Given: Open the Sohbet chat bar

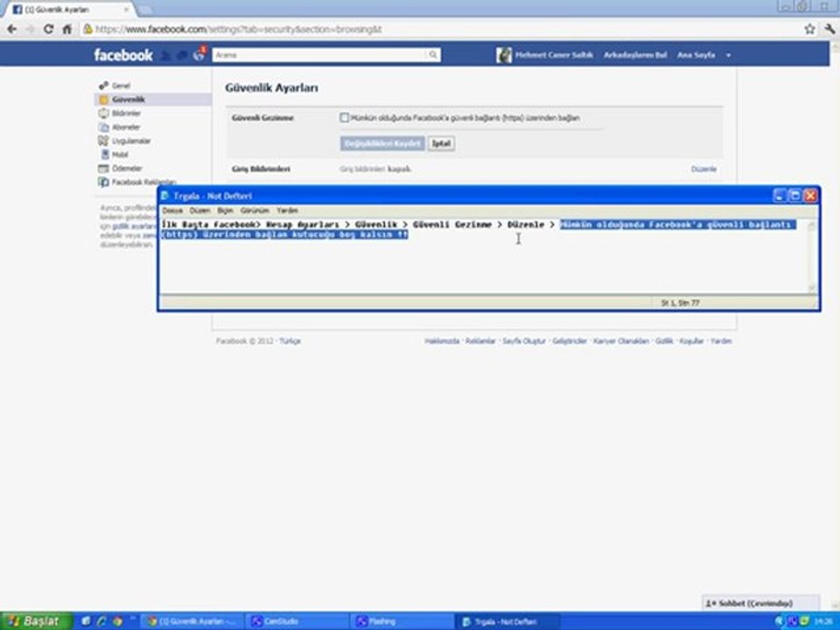Looking at the screenshot, I should click(x=760, y=603).
